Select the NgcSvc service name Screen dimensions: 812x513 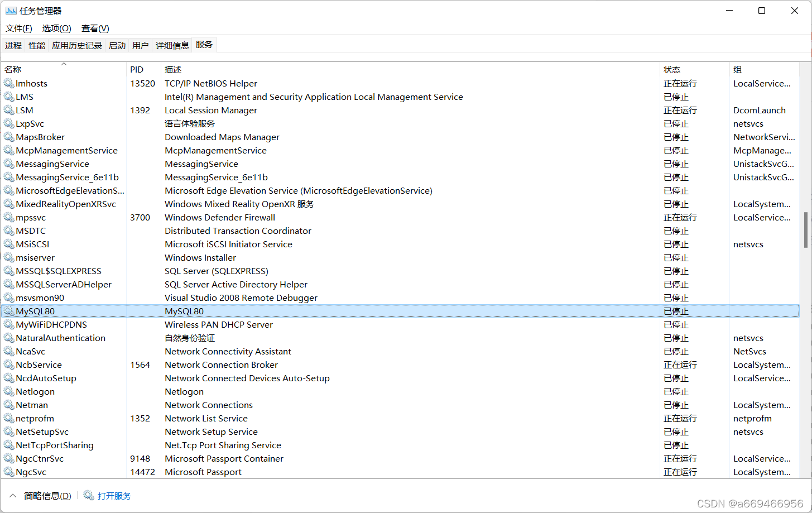(31, 472)
